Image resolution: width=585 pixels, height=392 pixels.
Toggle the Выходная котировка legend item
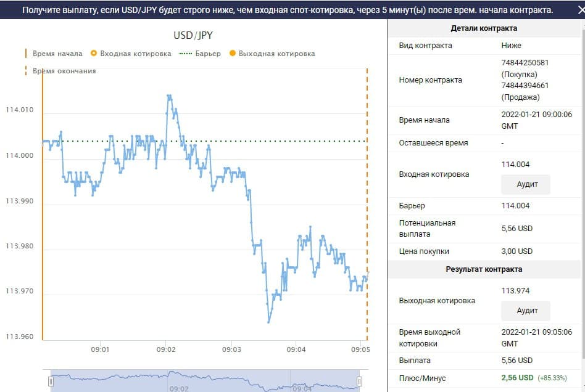coord(272,54)
